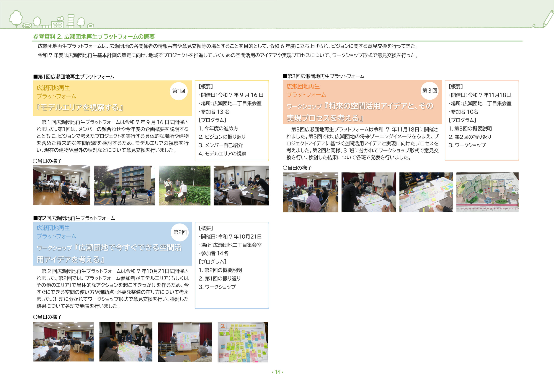This screenshot has height=392, width=555.
Task: Click 参加者 10名 in the third overview
Action: [x=464, y=112]
